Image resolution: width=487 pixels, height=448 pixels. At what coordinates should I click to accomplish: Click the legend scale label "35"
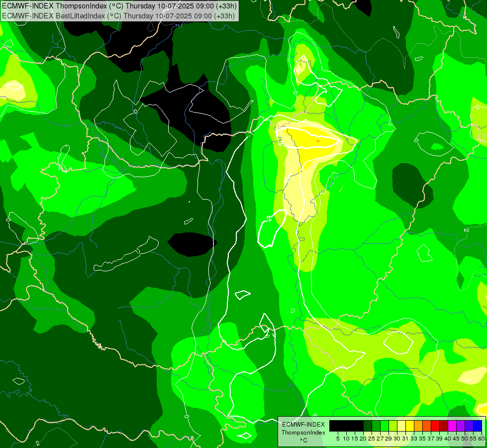422,439
